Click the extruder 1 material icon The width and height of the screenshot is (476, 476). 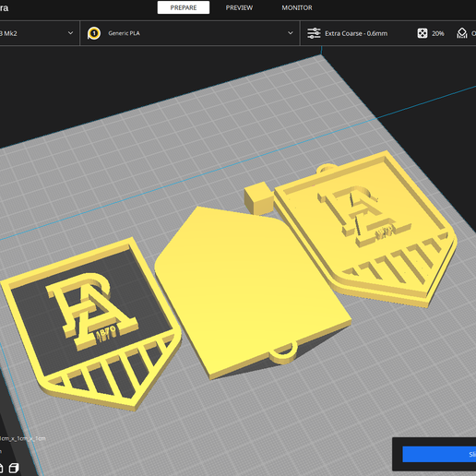pos(94,33)
